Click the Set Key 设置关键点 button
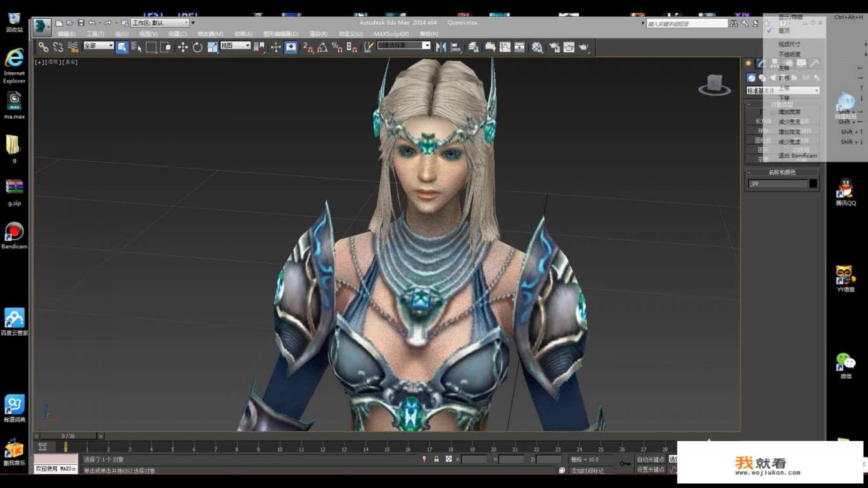Viewport: 868px width, 488px height. click(650, 469)
